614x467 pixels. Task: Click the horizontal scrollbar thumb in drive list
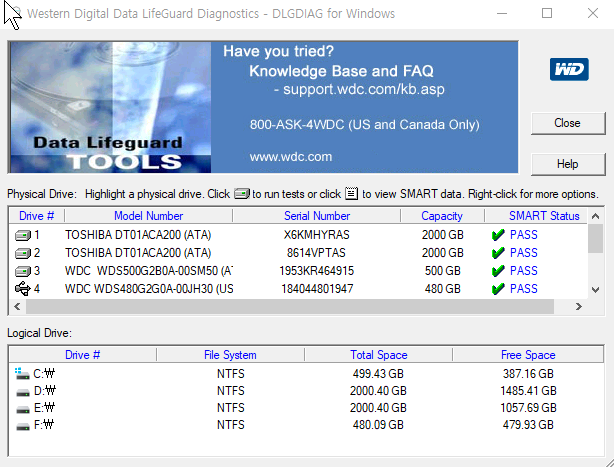tap(290, 307)
